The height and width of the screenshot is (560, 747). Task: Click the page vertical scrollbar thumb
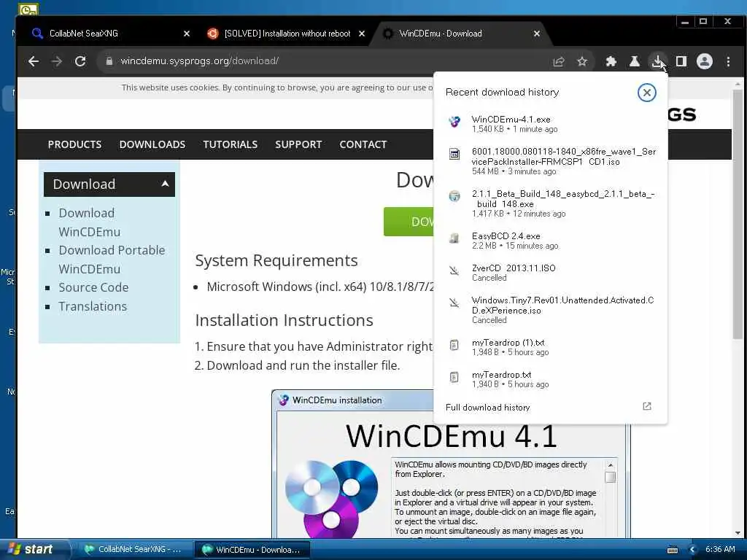tap(738, 214)
